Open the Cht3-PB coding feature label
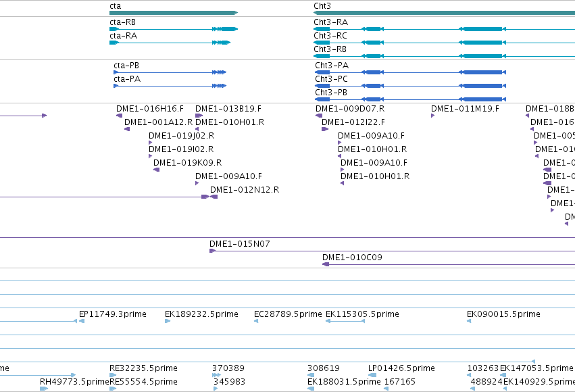575x392 pixels. click(331, 93)
